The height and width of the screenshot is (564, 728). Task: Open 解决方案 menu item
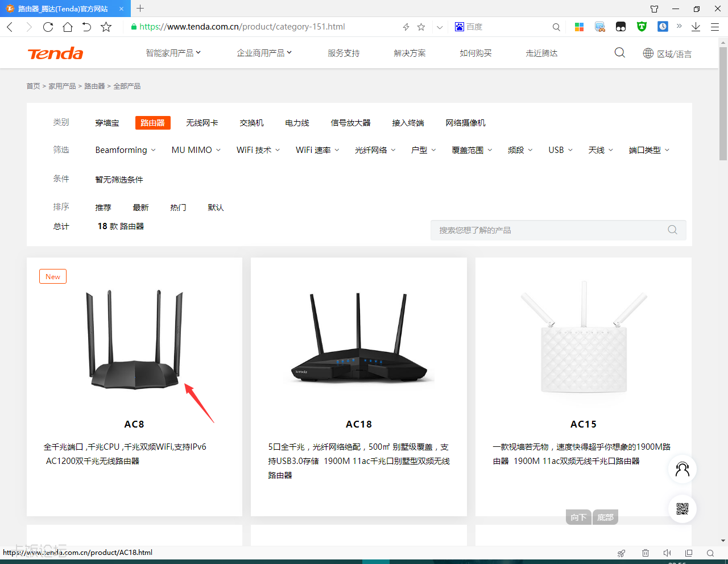409,53
